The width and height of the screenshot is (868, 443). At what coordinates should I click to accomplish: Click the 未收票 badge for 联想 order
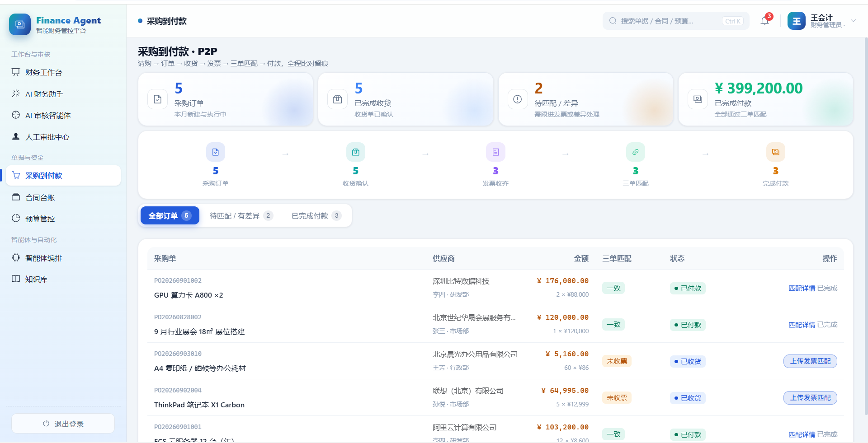(617, 398)
